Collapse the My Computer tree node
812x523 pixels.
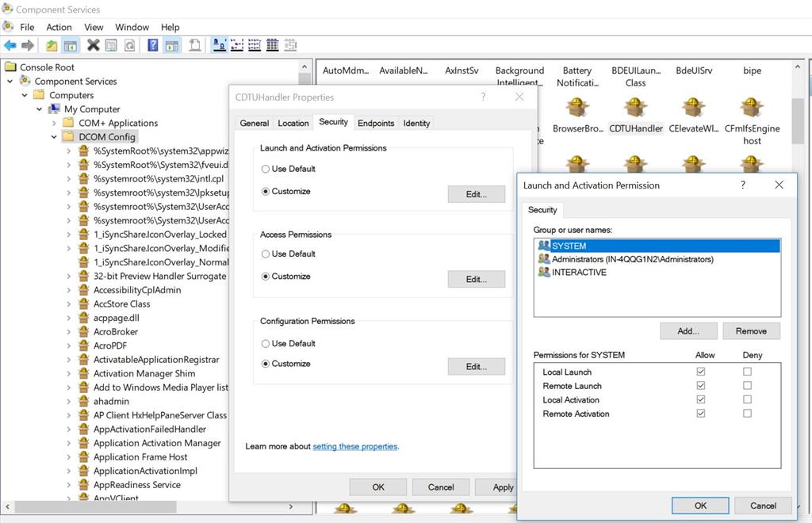point(40,109)
